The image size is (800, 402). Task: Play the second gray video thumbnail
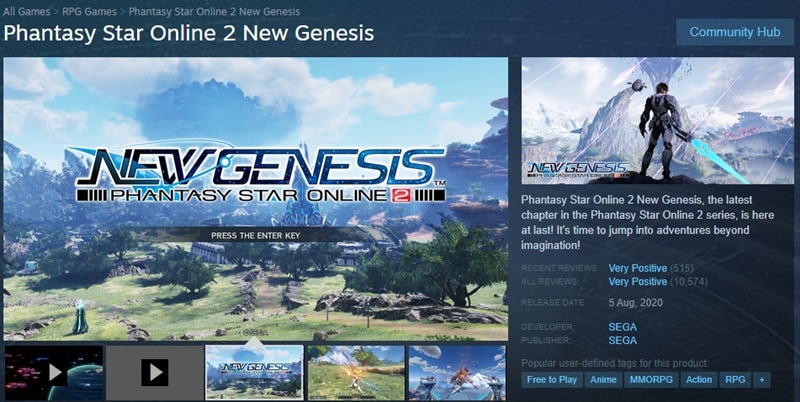(155, 373)
